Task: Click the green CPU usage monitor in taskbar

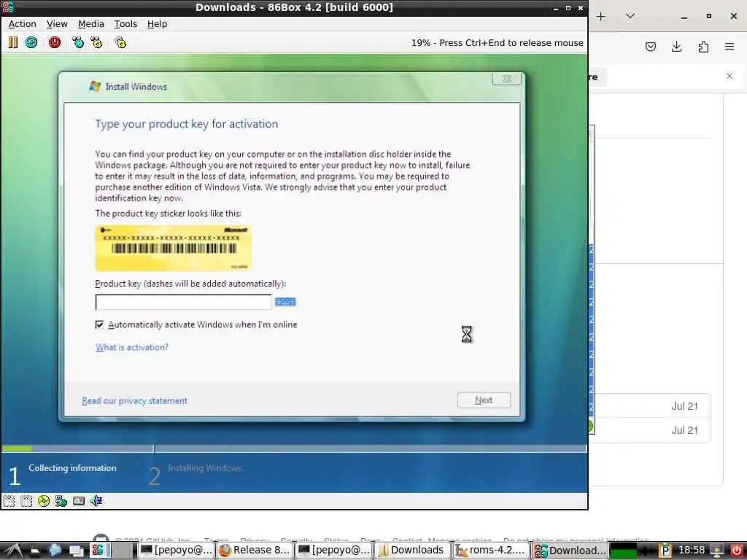Action: [623, 551]
